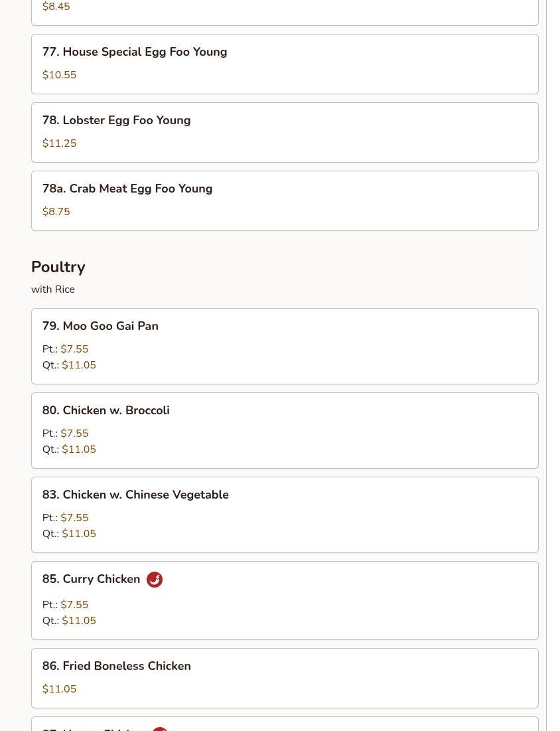Viewport: 560px width, 731px height.
Task: Choose 86. Fried Boneless Chicken
Action: [x=285, y=679]
